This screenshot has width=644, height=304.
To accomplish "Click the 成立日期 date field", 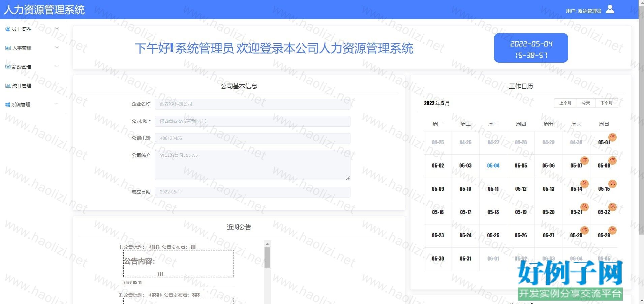I will pos(252,192).
